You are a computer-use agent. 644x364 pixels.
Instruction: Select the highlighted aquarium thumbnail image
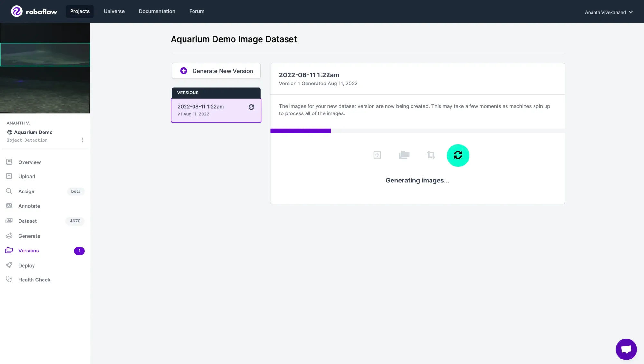tap(45, 54)
